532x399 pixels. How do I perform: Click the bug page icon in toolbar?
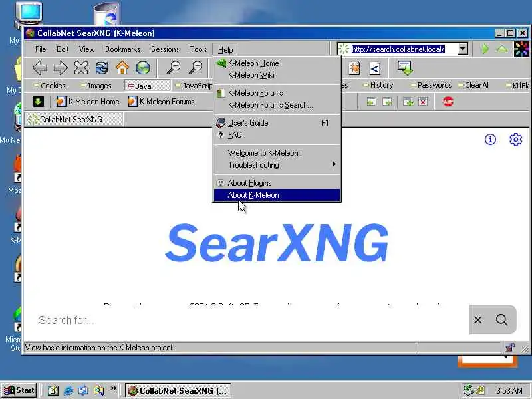(x=354, y=68)
